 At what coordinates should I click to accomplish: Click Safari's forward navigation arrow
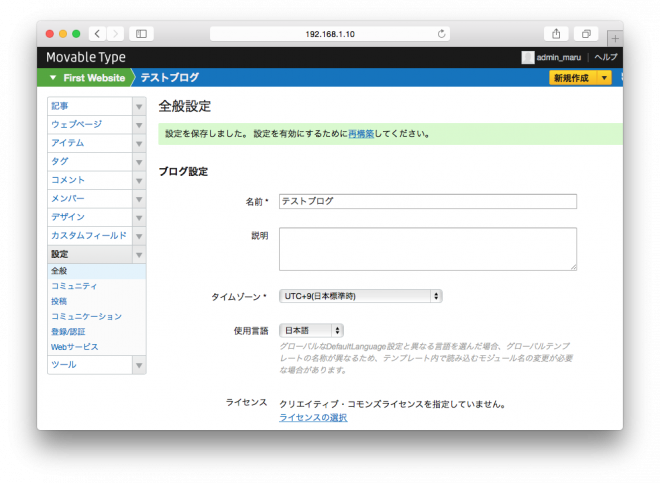(x=115, y=33)
